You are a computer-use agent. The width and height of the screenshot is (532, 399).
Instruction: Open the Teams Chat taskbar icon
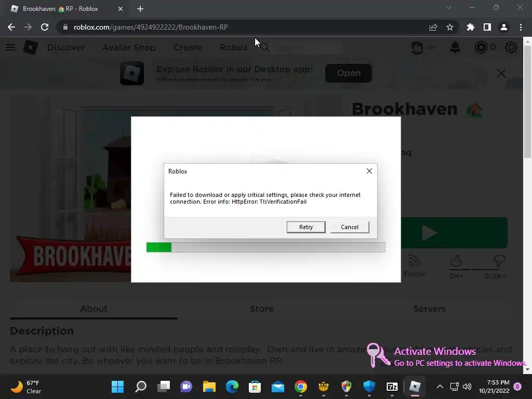click(x=187, y=387)
